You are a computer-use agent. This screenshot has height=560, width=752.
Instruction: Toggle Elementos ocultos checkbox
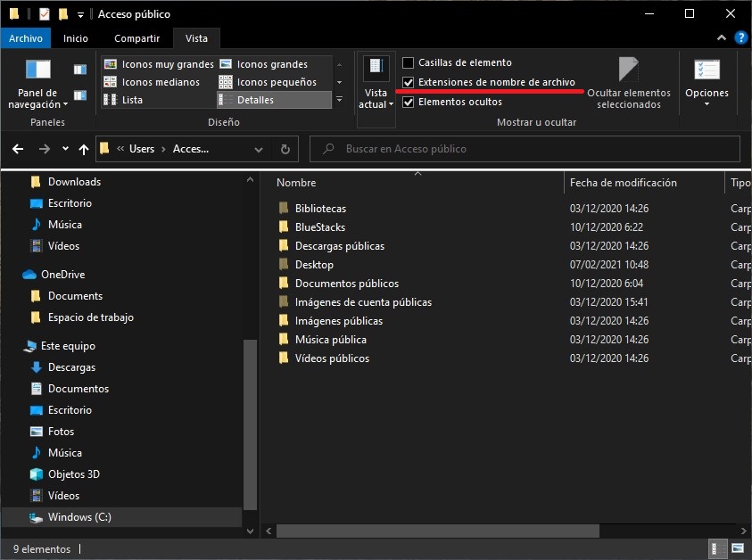[x=409, y=102]
